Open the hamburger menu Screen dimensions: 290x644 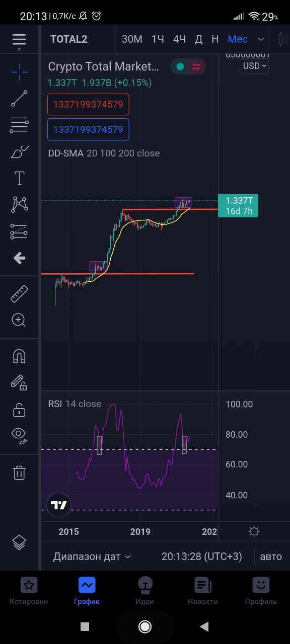pyautogui.click(x=19, y=39)
